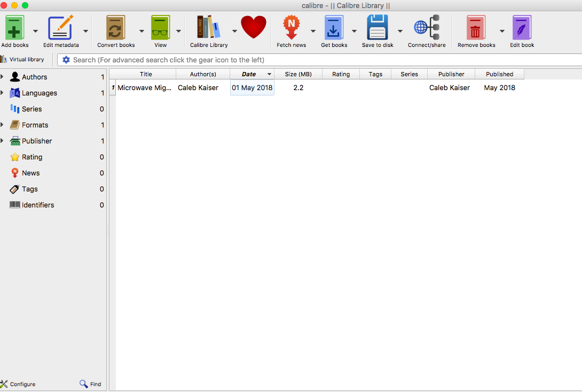Click the 2.2 size cell
582x392 pixels.
point(298,88)
